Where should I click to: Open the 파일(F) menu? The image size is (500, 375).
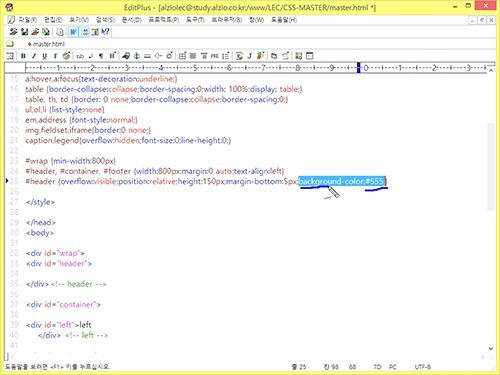[27, 20]
